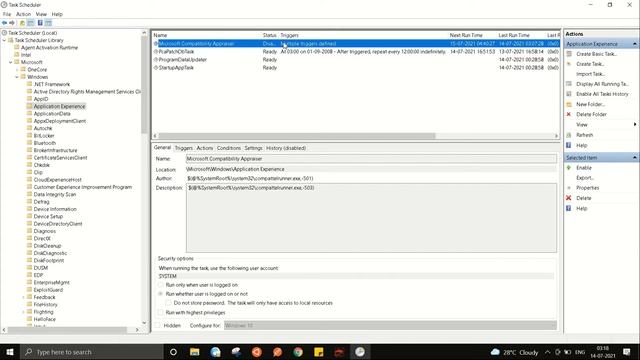This screenshot has width=640, height=360.
Task: Click the folder tree vertical scrollbar
Action: point(144,84)
